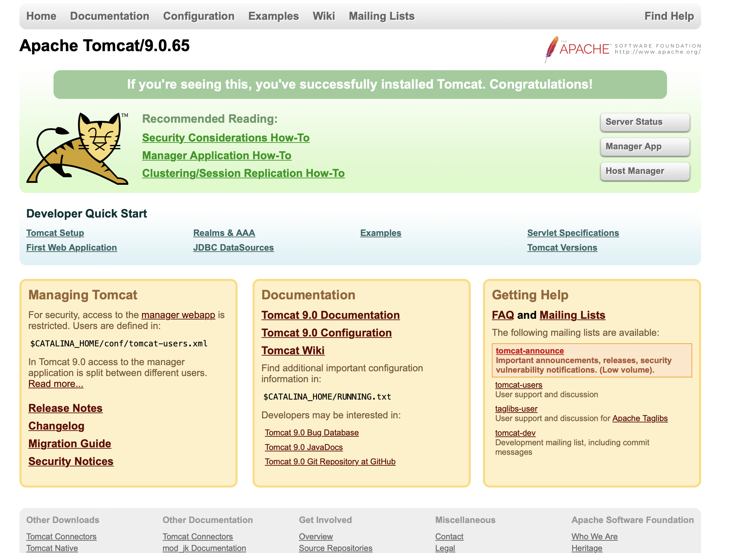Open Tomcat 9.0 Bug Database link

(312, 433)
